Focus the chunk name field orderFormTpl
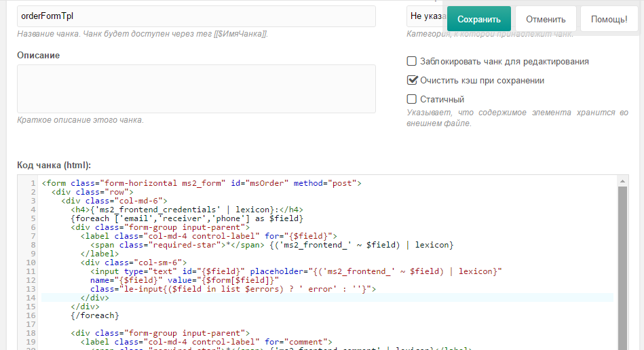This screenshot has width=644, height=350. point(196,16)
